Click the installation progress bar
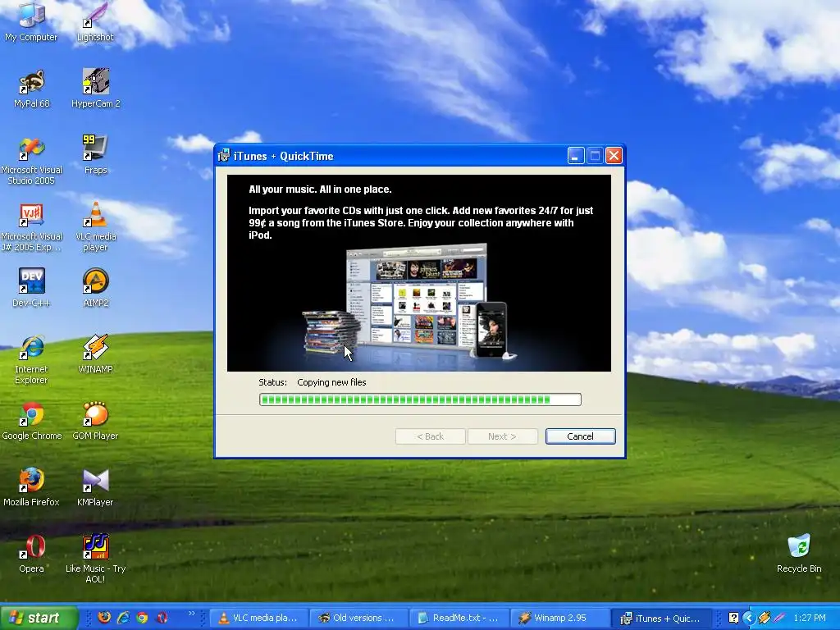This screenshot has width=840, height=630. (x=420, y=399)
